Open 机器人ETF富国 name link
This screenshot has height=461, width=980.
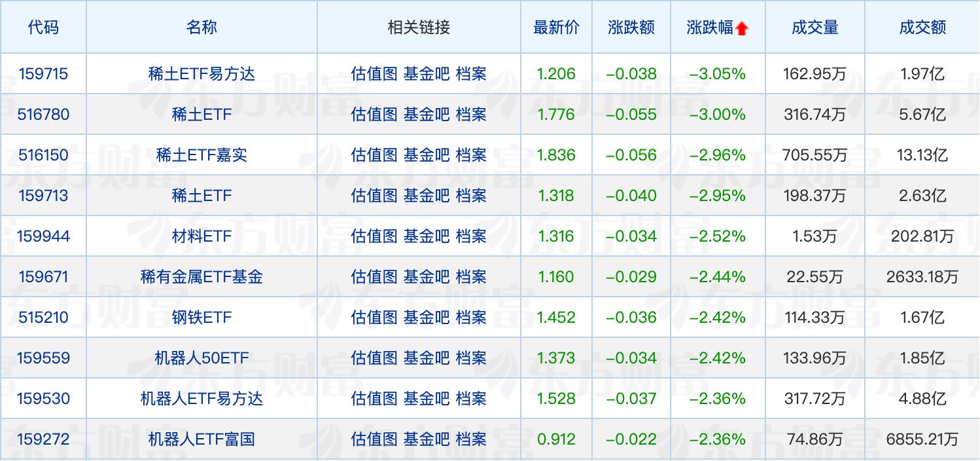point(201,439)
